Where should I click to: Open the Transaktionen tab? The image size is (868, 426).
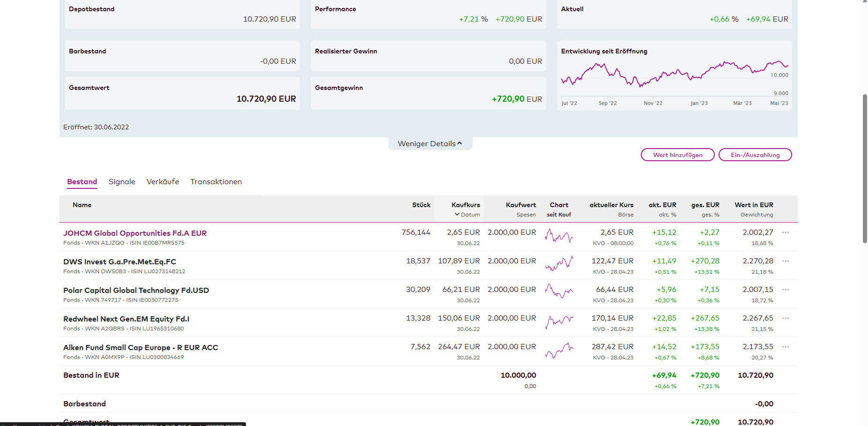(216, 182)
